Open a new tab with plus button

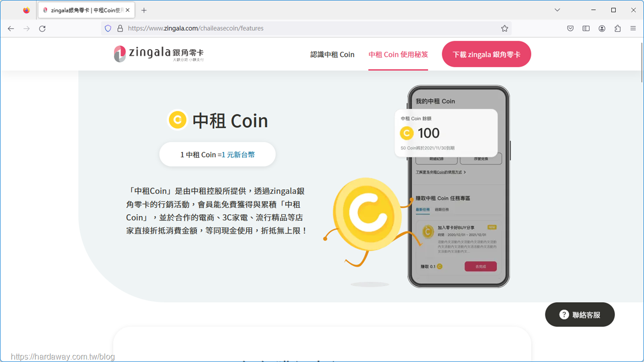point(144,10)
